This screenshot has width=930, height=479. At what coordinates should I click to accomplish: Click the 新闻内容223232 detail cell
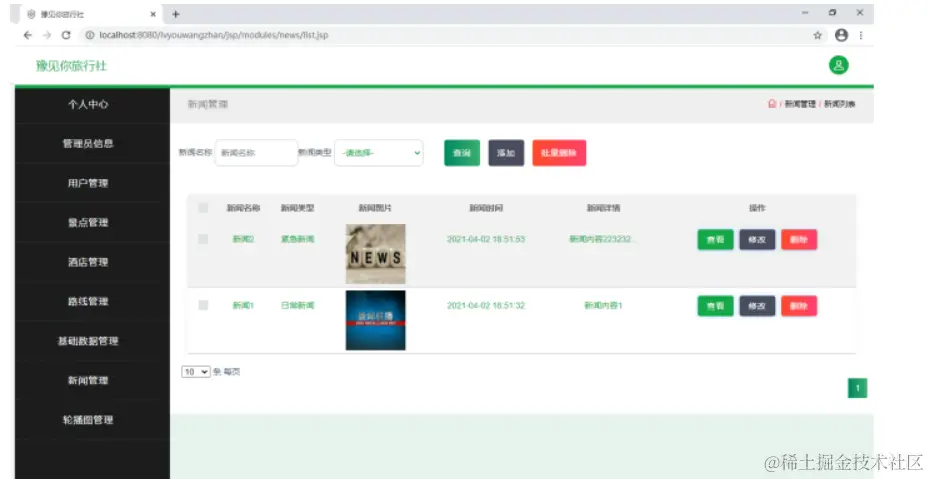(603, 239)
